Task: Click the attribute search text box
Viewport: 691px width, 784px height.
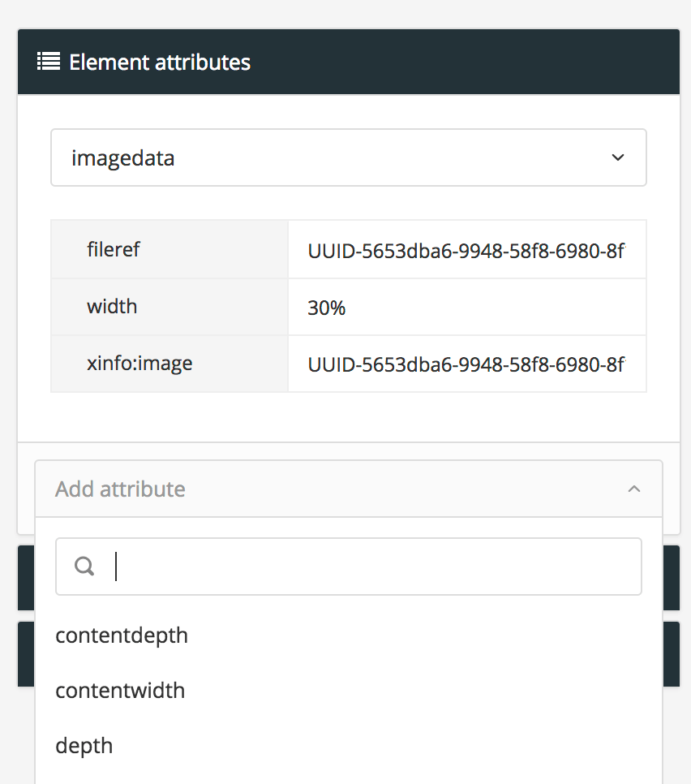Action: point(373,566)
